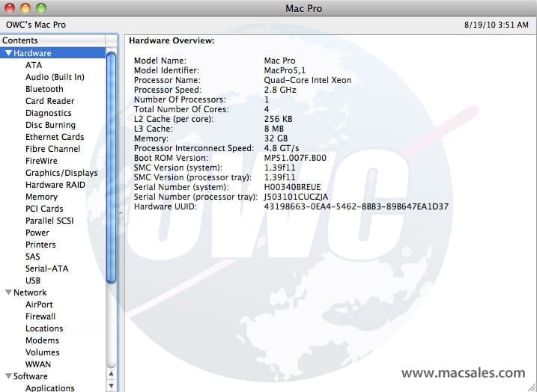Select the Bluetooth entry

coord(44,89)
